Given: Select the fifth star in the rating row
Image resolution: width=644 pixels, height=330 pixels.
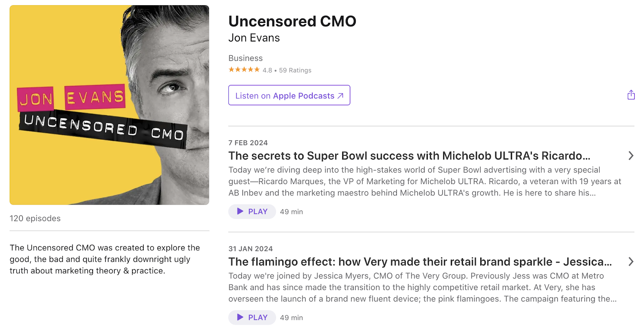Looking at the screenshot, I should coord(256,69).
